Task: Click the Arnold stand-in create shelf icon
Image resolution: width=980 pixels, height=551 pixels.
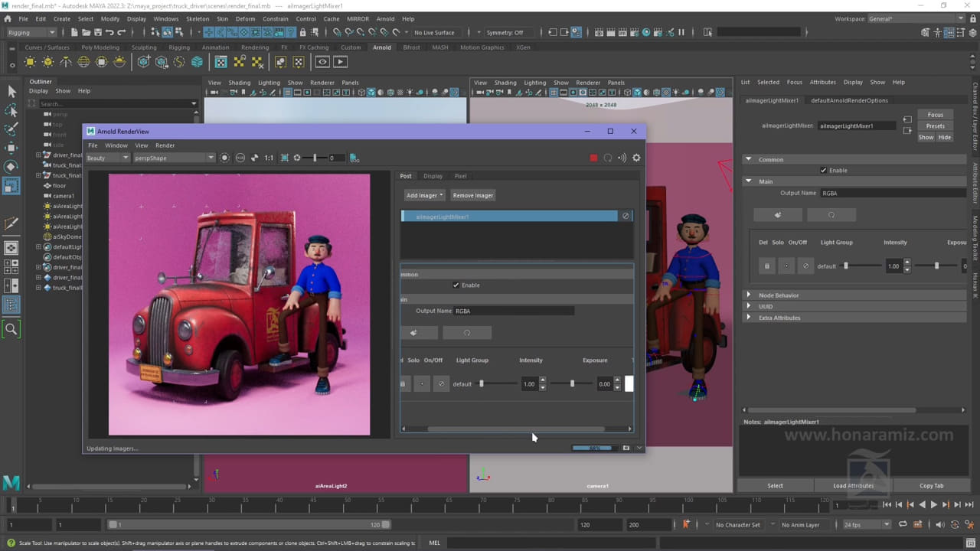Action: tap(143, 62)
